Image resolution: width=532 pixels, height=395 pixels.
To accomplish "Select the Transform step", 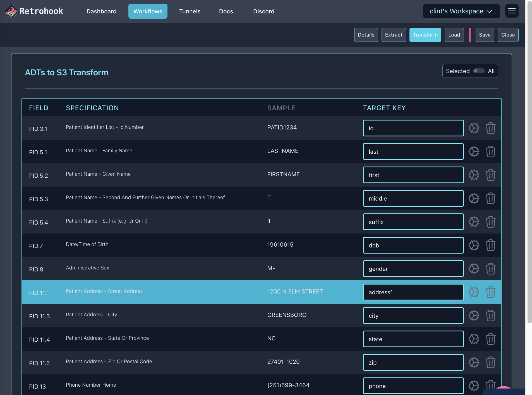I will point(425,35).
